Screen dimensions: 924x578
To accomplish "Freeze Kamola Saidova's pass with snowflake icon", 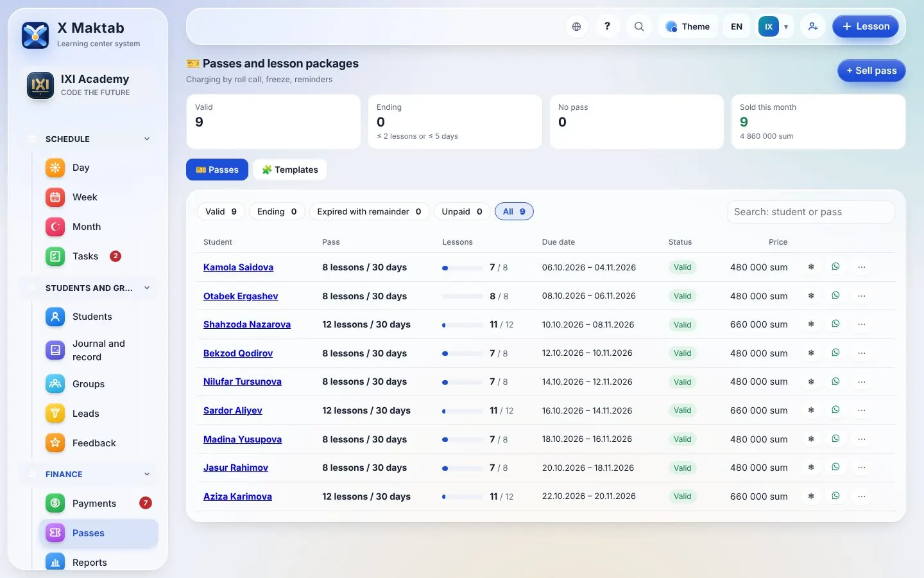I will [811, 267].
